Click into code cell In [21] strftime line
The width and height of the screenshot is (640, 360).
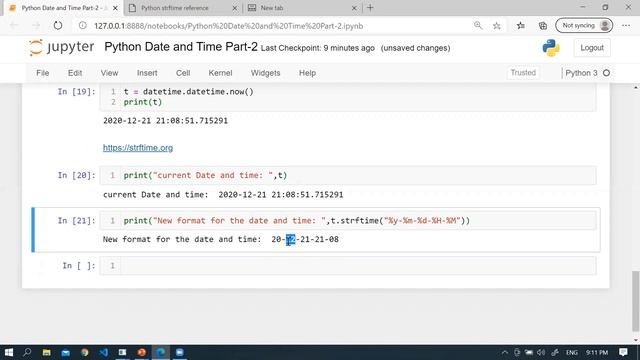(348, 221)
